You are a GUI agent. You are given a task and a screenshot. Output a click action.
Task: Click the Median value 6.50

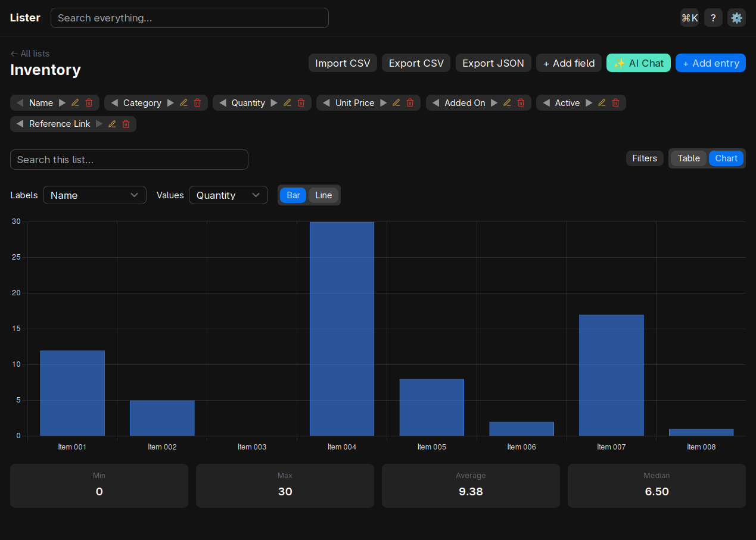(657, 492)
